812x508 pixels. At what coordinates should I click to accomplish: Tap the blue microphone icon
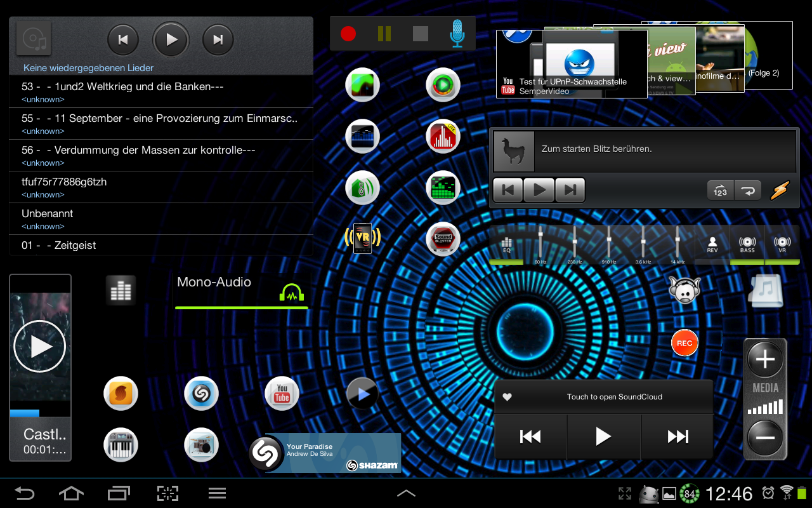pyautogui.click(x=457, y=33)
